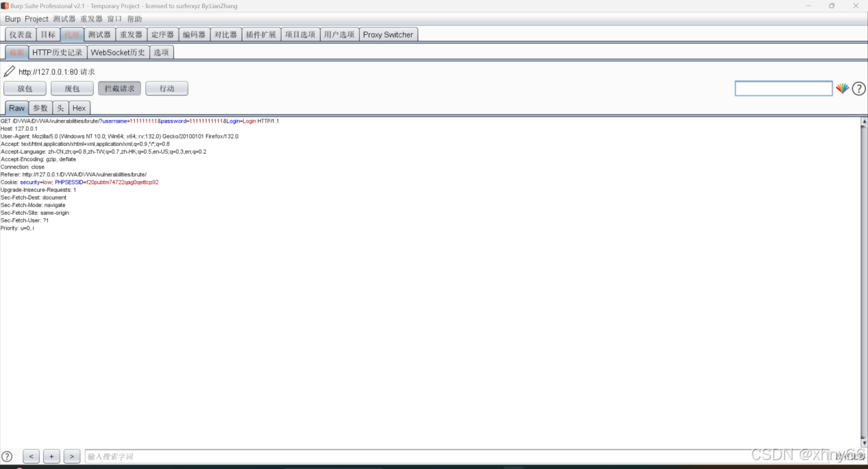Switch to the 编码器 tab
This screenshot has height=469, width=868.
[194, 35]
